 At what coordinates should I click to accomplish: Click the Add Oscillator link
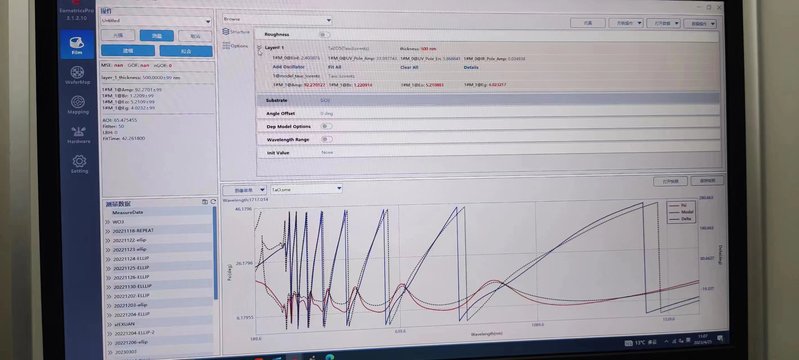click(288, 67)
